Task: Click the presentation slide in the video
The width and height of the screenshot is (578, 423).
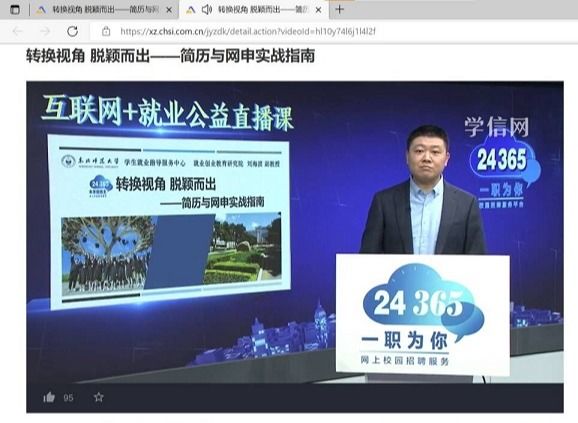Action: [x=170, y=222]
